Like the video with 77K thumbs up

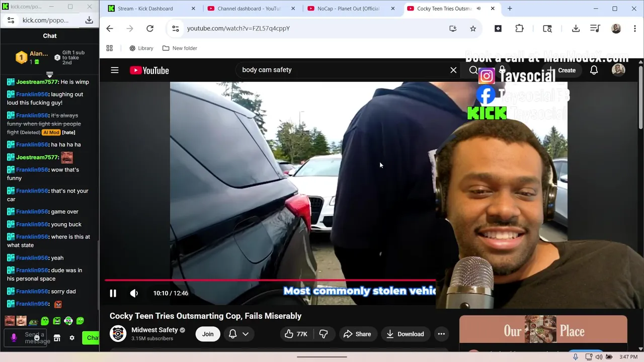[296, 334]
